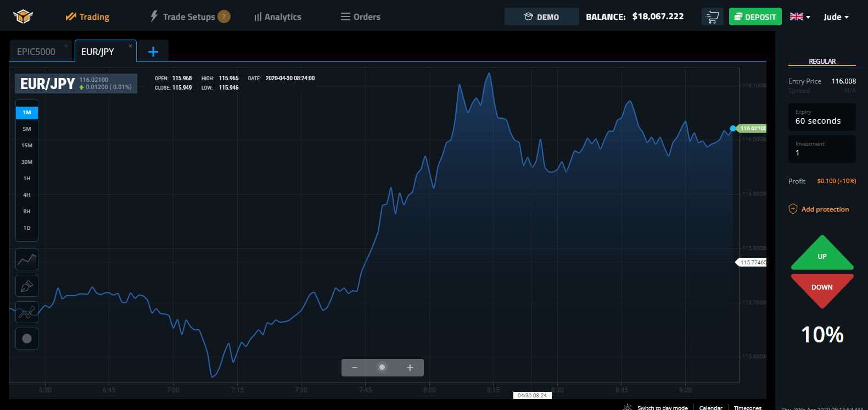Select the drawing pen tool
This screenshot has width=868, height=410.
pyautogui.click(x=27, y=286)
